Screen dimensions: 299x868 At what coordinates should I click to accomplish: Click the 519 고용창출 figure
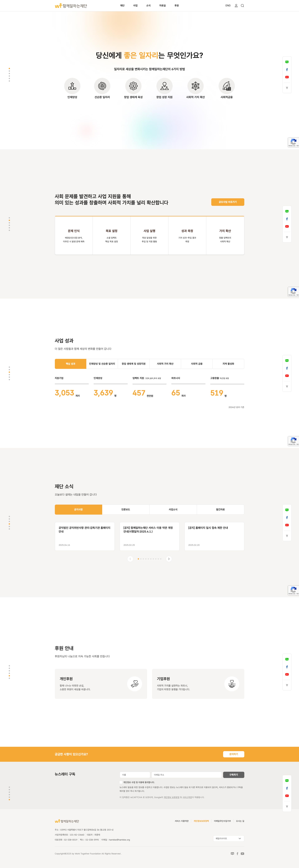[x=217, y=393]
